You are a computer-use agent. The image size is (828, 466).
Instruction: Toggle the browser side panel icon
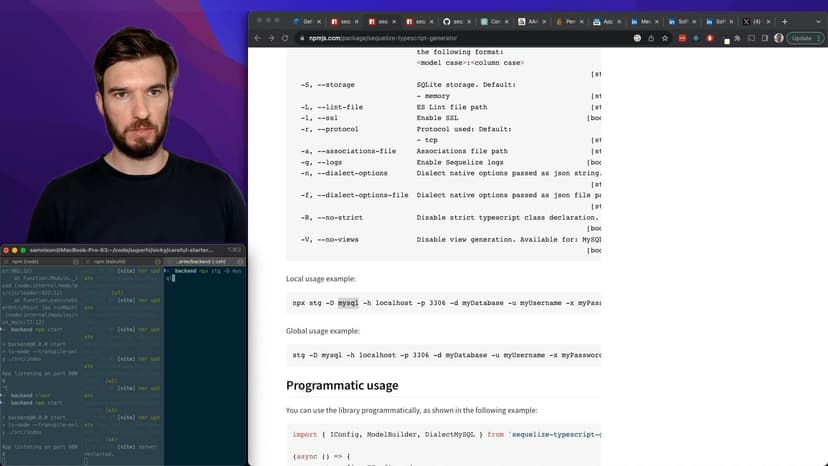pos(763,38)
